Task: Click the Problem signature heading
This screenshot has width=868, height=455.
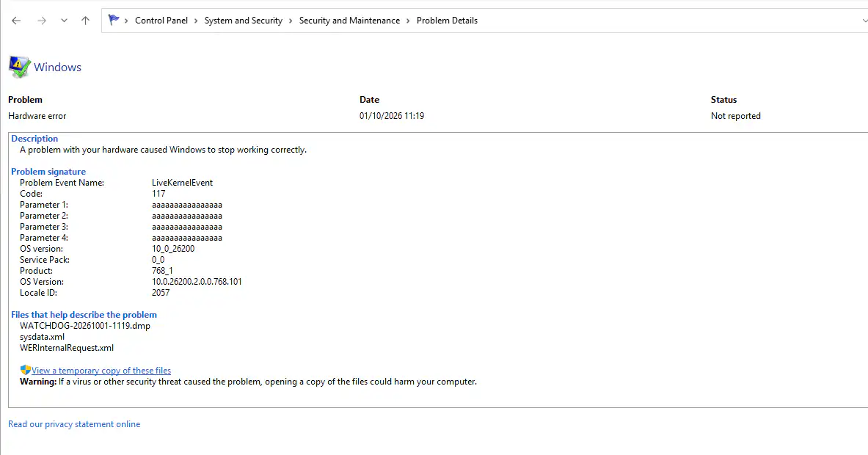Action: pos(48,172)
